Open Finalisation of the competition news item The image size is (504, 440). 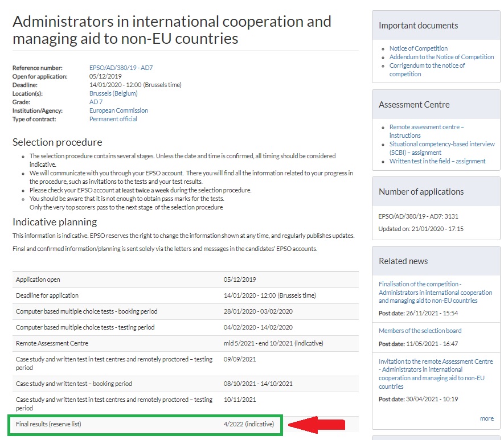tap(435, 292)
